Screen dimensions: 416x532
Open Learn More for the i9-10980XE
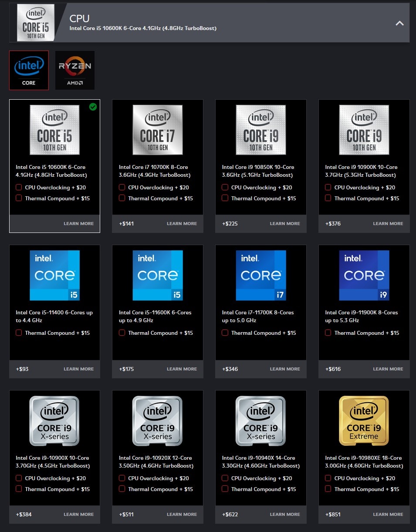click(388, 514)
